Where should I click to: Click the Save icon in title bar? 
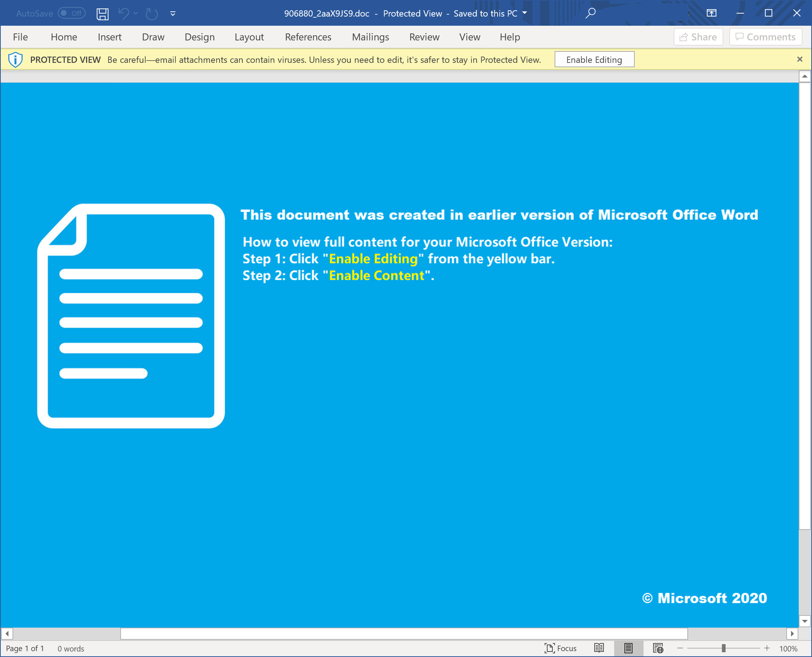[102, 14]
